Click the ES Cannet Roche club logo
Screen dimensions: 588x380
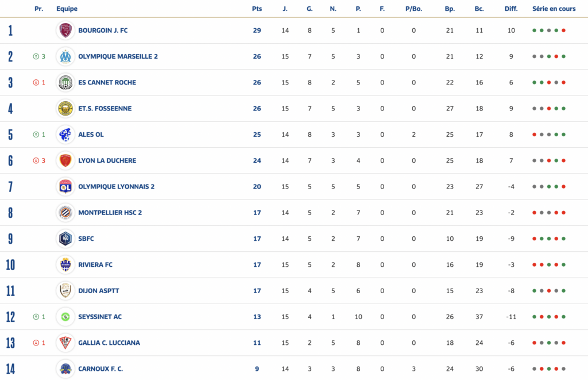coord(65,82)
